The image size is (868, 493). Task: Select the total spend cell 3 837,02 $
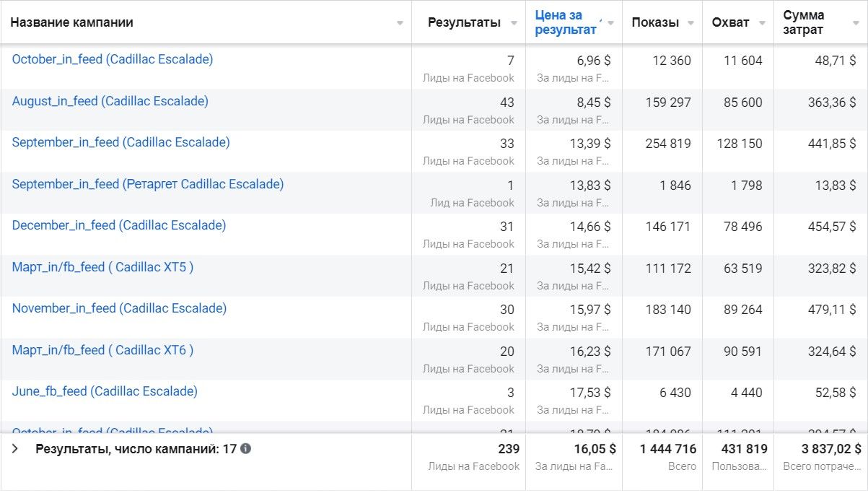click(x=820, y=449)
